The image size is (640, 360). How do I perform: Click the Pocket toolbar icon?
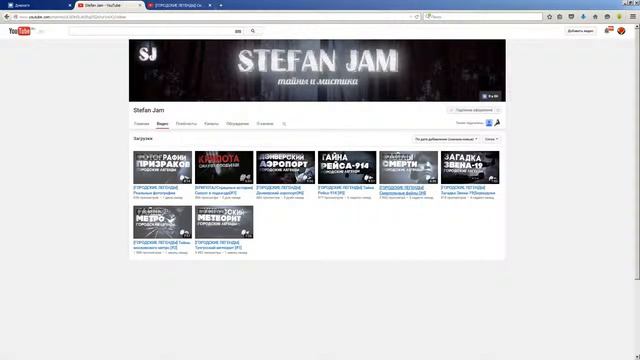571,17
